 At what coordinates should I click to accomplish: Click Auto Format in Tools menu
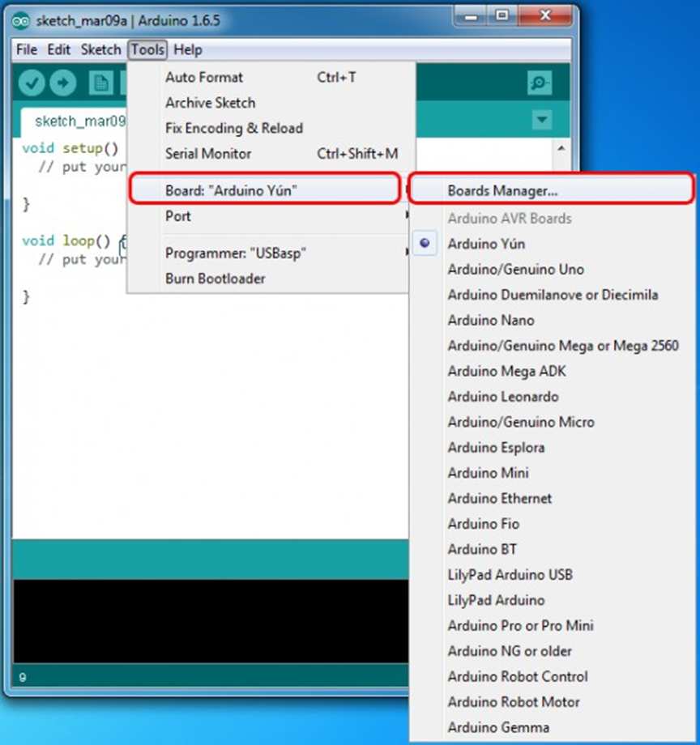[204, 78]
